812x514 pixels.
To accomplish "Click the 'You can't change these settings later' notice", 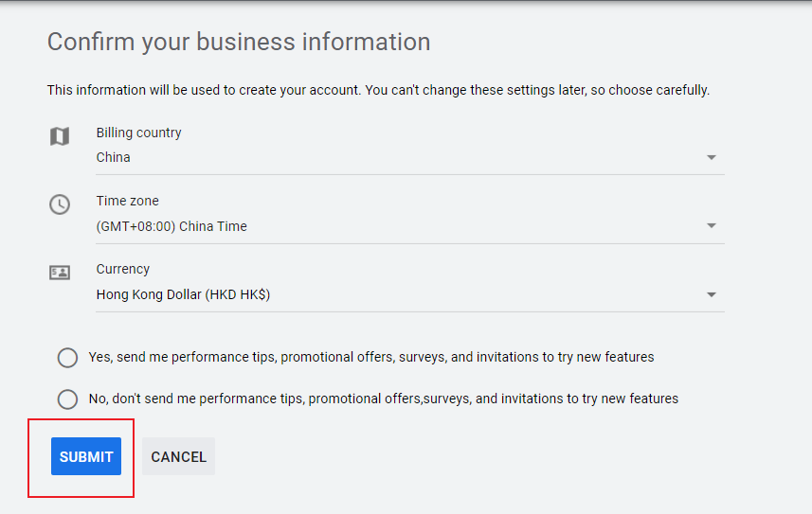I will click(534, 91).
